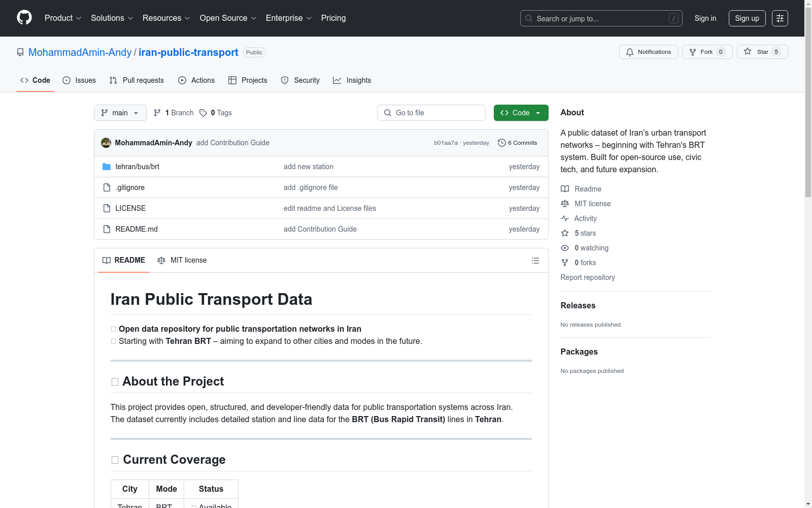Click the tag icon beside 0 Tags

(203, 113)
